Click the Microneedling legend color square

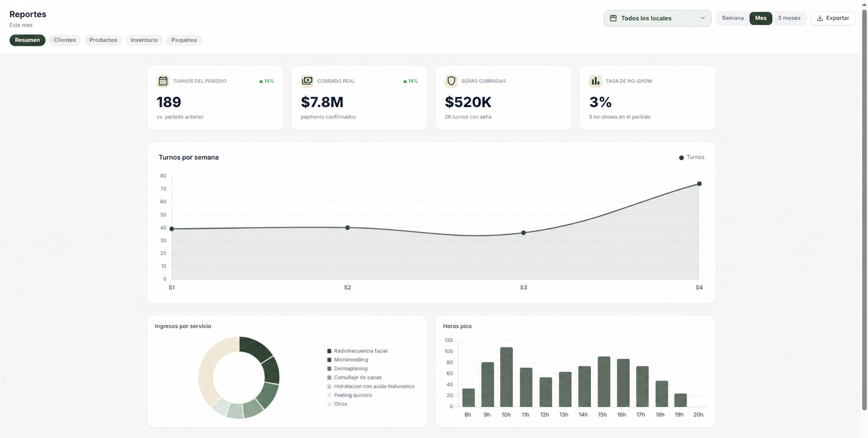(329, 360)
